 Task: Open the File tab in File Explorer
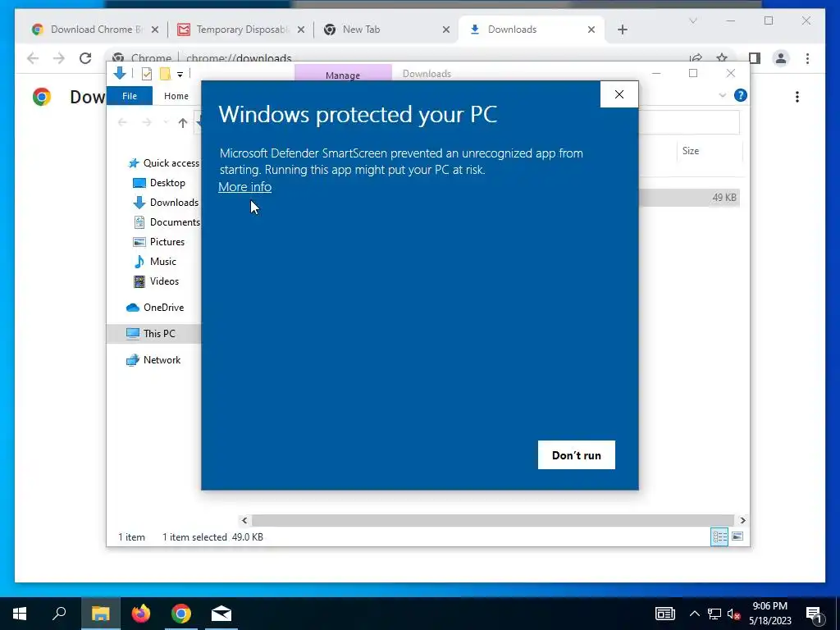[130, 96]
